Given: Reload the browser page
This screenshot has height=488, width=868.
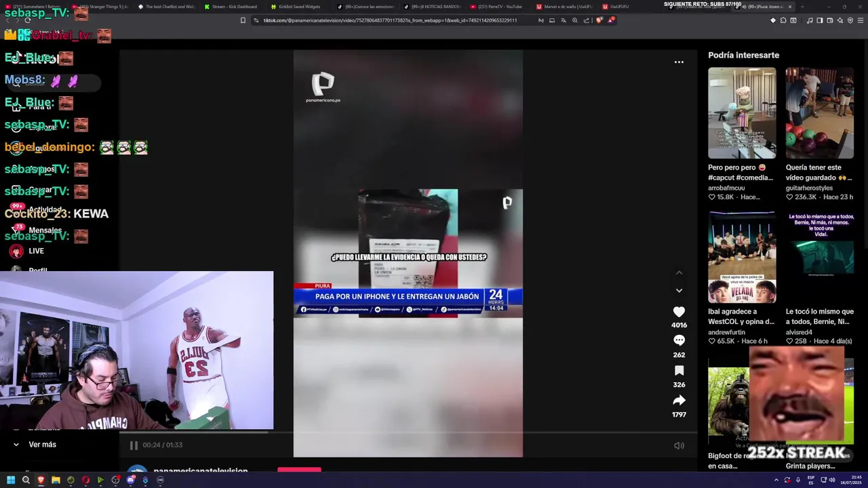Looking at the screenshot, I should pyautogui.click(x=27, y=20).
